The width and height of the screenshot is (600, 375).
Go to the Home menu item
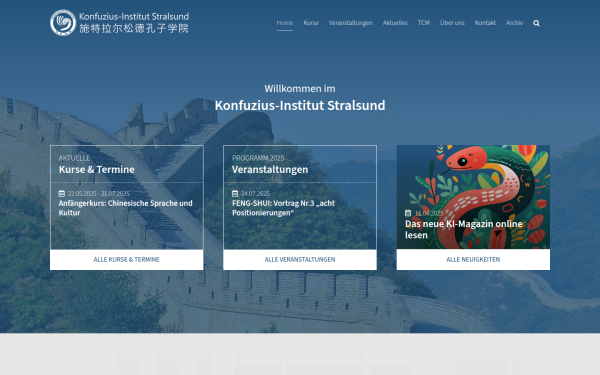285,23
